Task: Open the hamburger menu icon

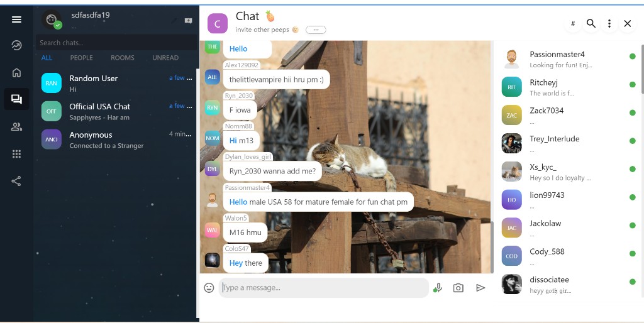Action: 16,19
